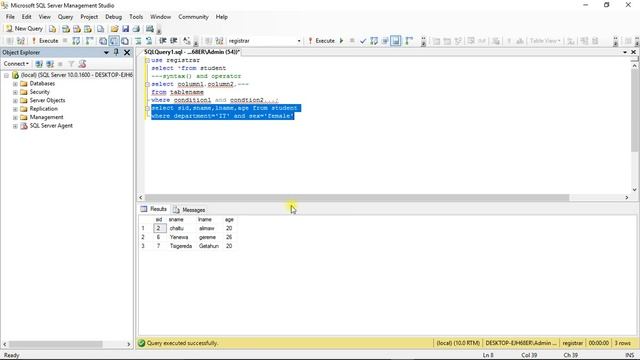Image resolution: width=640 pixels, height=360 pixels.
Task: Expand the Replication folder node
Action: click(15, 109)
